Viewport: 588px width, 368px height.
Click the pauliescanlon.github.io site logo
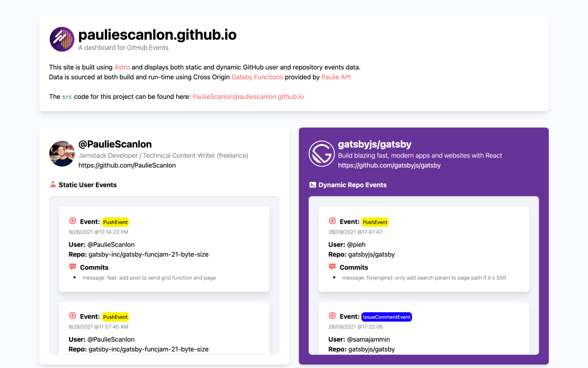point(62,39)
